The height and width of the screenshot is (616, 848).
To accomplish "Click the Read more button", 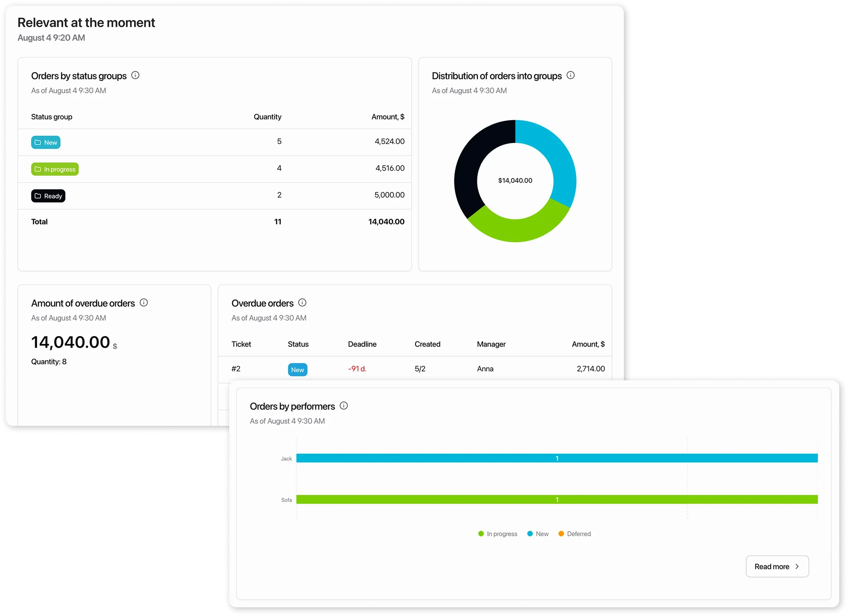I will pyautogui.click(x=777, y=566).
